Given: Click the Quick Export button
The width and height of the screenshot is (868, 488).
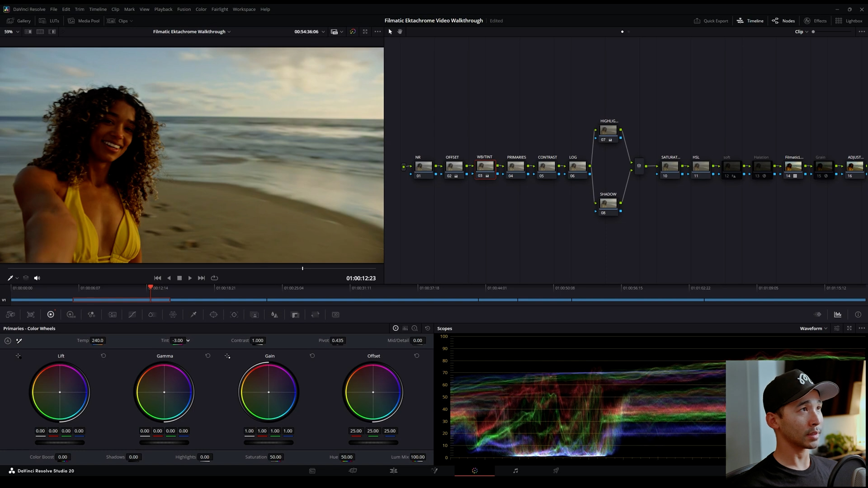Looking at the screenshot, I should 711,21.
